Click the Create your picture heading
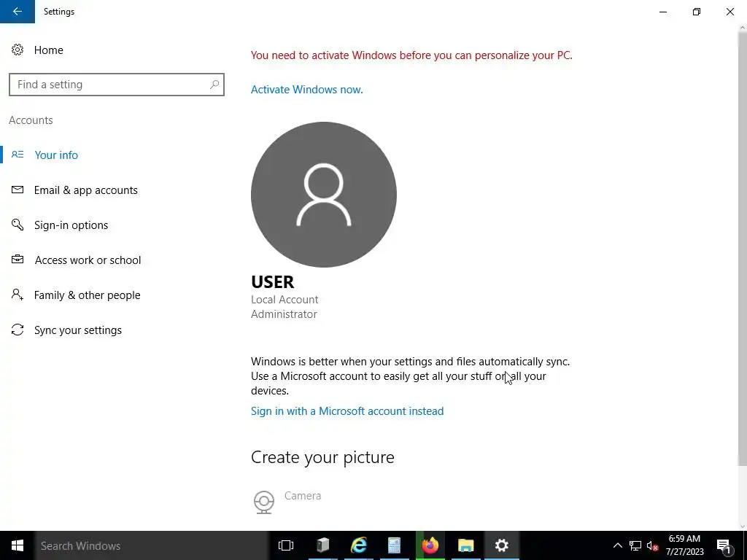747x560 pixels. [x=322, y=457]
